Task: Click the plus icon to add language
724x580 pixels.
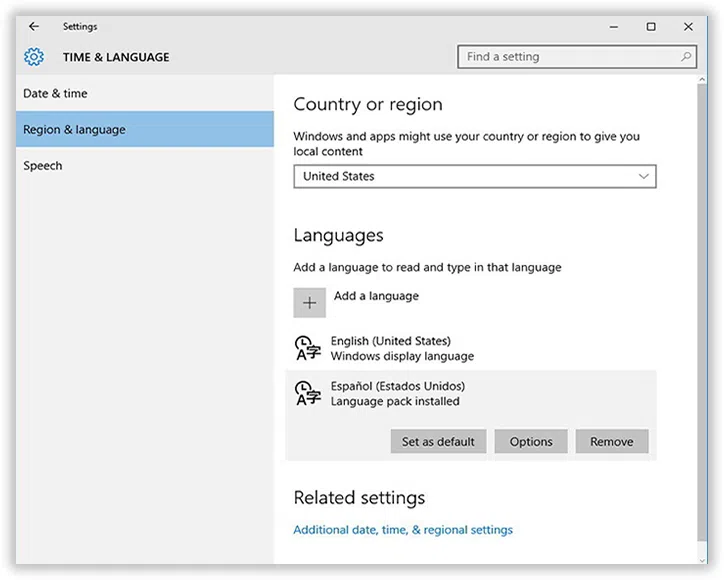Action: tap(309, 303)
